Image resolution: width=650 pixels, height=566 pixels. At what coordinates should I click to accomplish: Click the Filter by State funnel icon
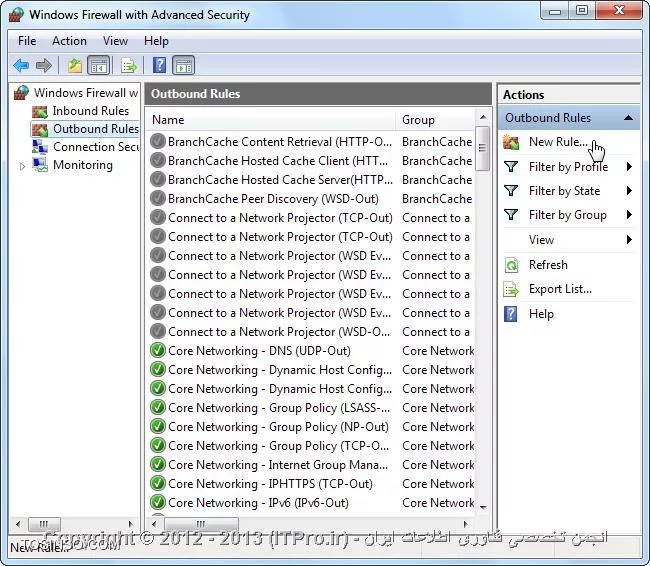tap(511, 191)
